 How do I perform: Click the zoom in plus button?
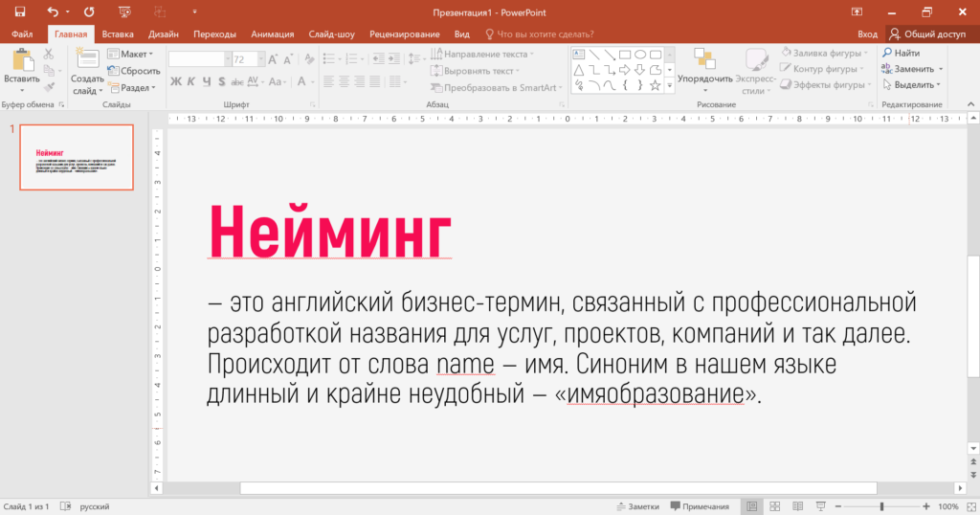pyautogui.click(x=926, y=506)
